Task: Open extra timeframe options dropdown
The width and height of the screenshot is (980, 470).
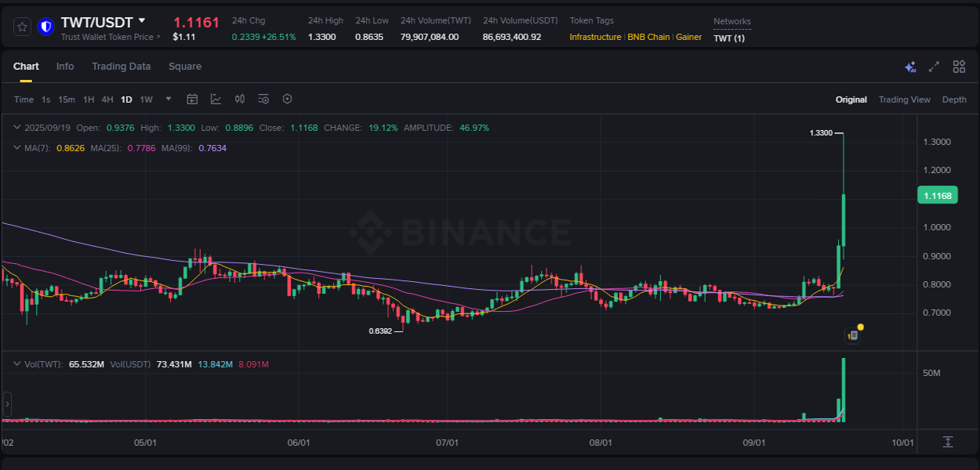Action: (168, 99)
